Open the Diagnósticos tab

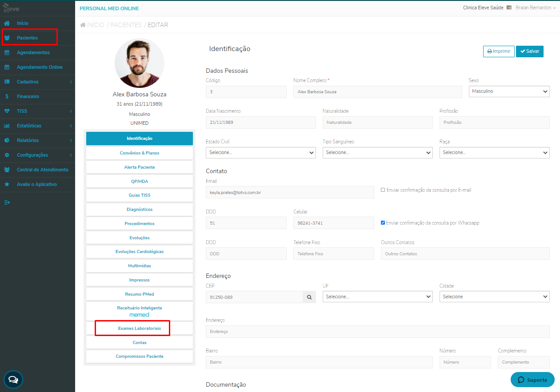coord(140,209)
